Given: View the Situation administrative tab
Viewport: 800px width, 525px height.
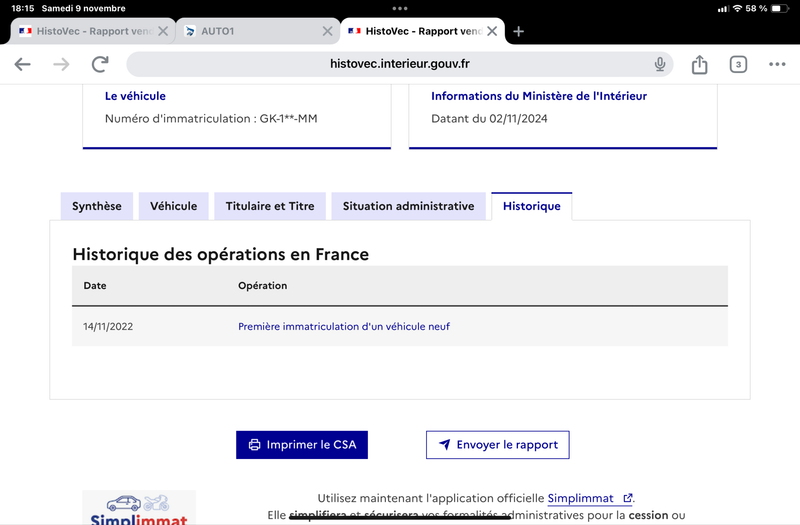Looking at the screenshot, I should click(408, 206).
